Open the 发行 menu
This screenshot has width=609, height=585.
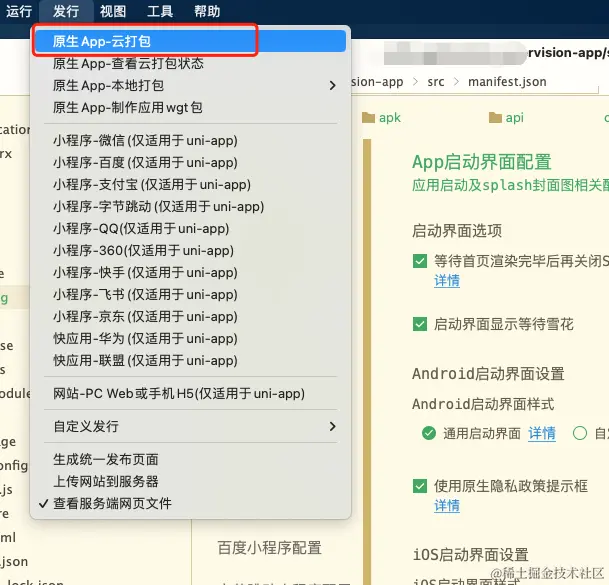tap(66, 11)
